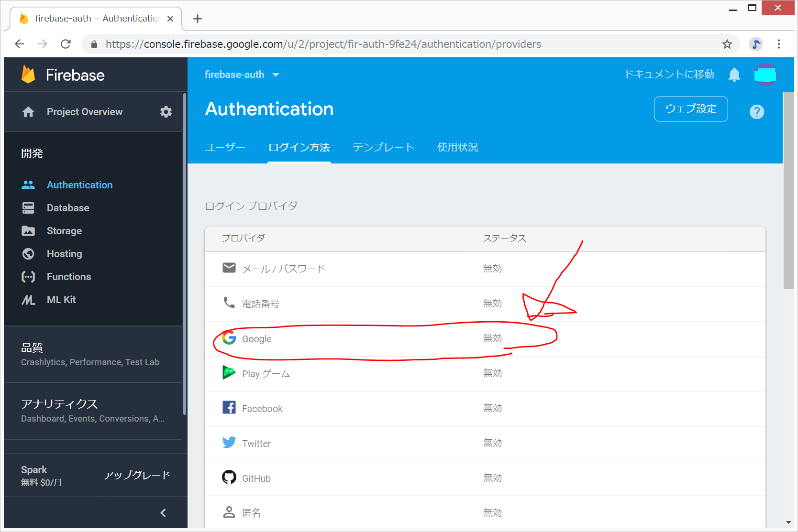Open the user account avatar

pyautogui.click(x=765, y=75)
